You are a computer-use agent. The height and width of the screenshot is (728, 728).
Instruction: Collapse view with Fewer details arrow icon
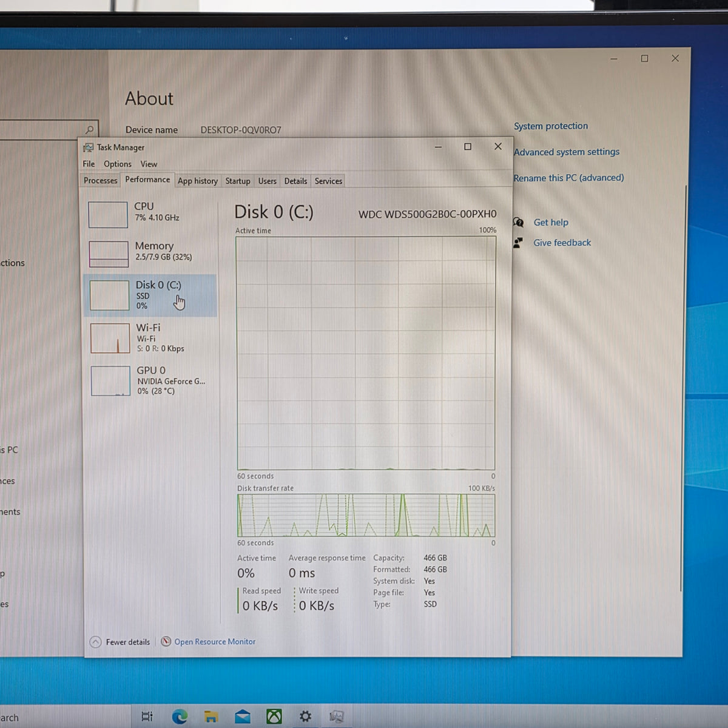click(95, 642)
